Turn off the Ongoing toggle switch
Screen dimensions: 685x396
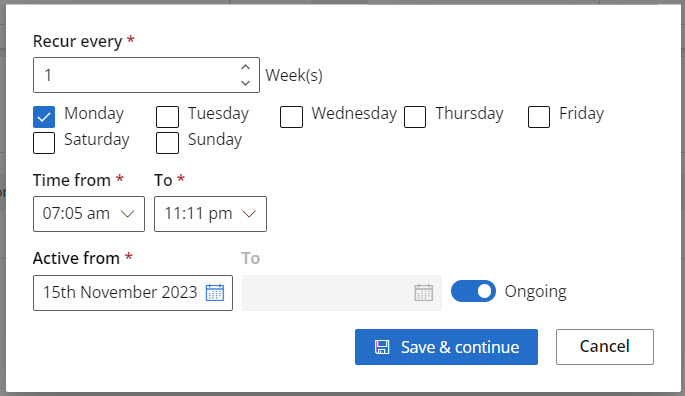tap(473, 291)
